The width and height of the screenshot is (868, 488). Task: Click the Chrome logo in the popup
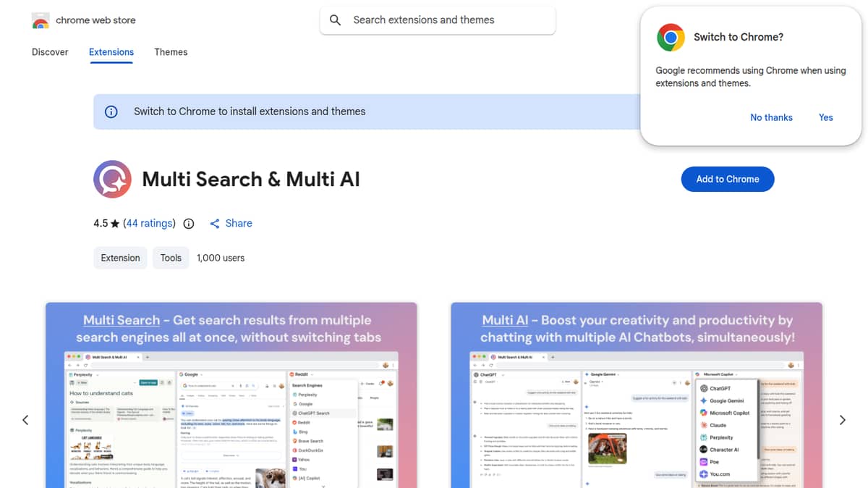point(671,37)
